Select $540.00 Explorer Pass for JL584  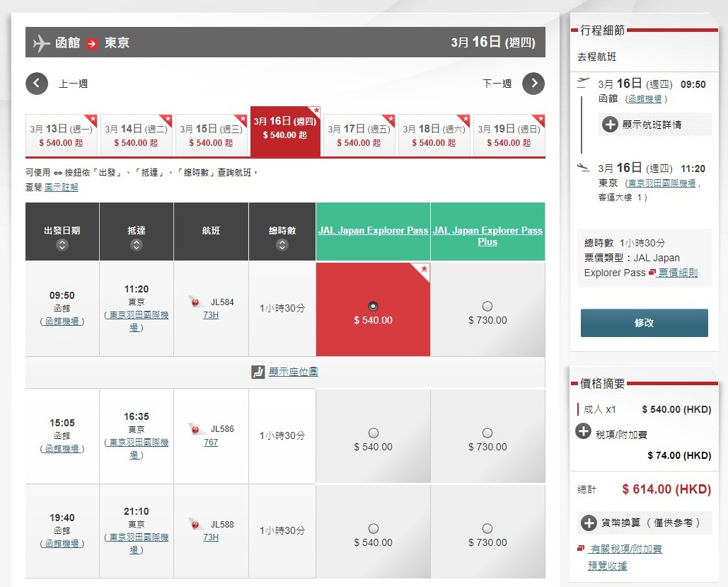[x=373, y=307]
